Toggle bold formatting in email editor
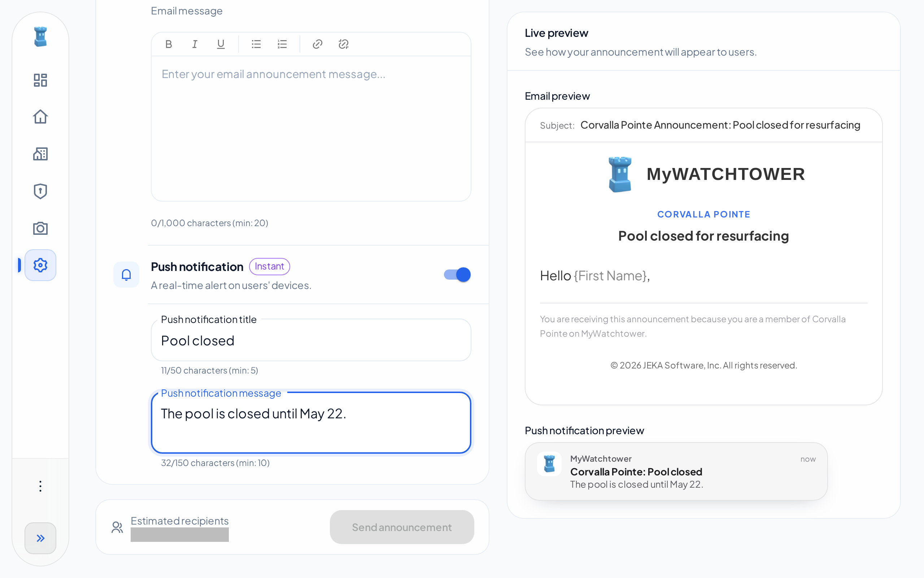Viewport: 924px width, 578px height. (x=169, y=44)
